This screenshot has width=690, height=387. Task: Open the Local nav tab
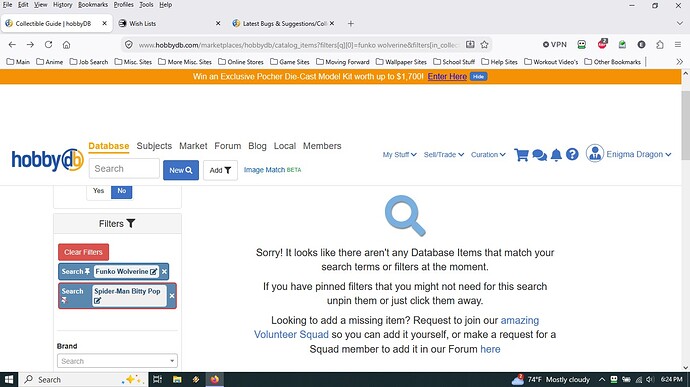(x=285, y=146)
